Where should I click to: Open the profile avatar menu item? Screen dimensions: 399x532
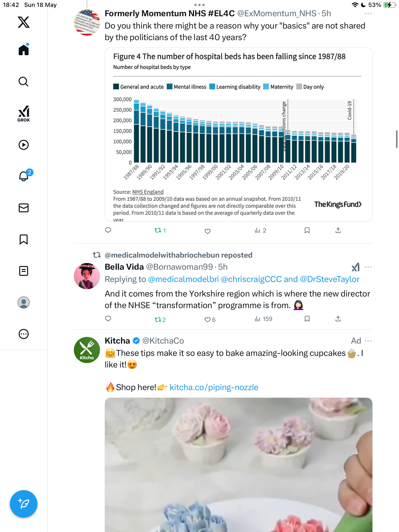(x=24, y=302)
